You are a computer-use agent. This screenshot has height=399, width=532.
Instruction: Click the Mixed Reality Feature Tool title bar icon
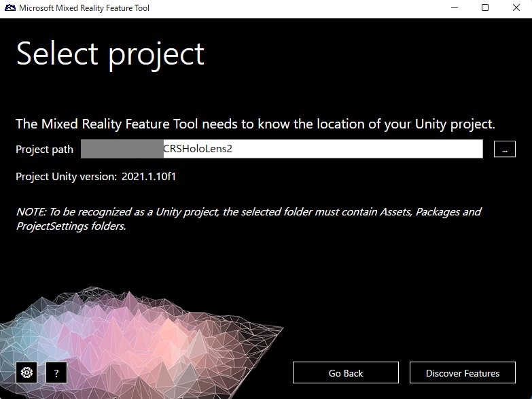[x=10, y=7]
